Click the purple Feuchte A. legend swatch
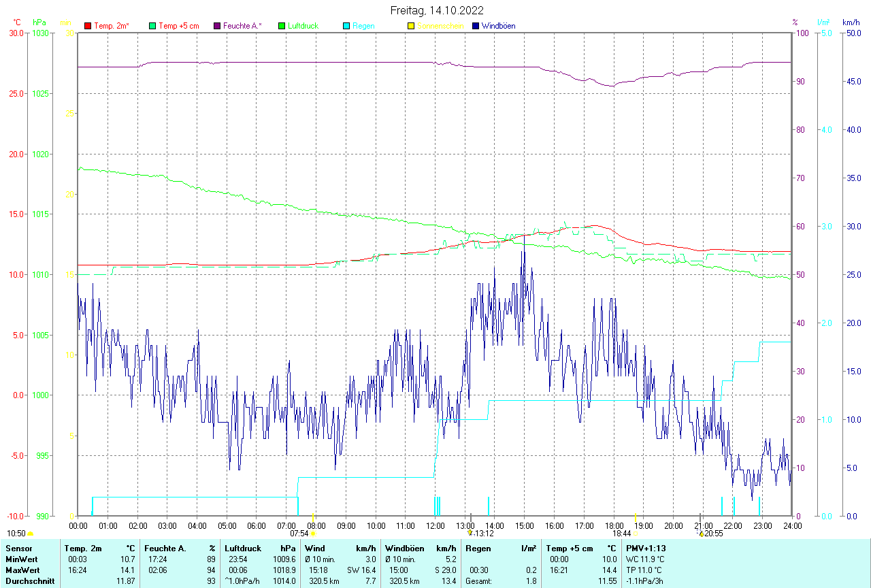Viewport: 871px width, 588px height. pyautogui.click(x=217, y=26)
